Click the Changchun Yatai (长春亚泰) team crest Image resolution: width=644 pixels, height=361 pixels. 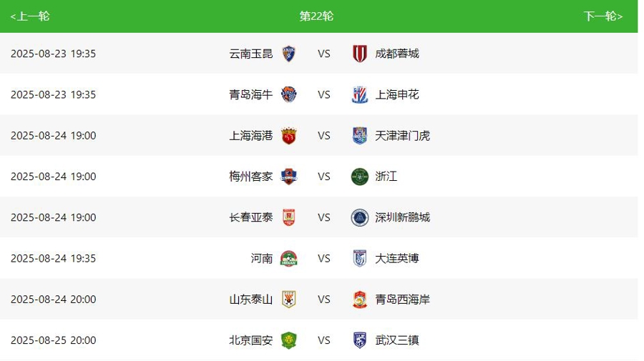(x=288, y=217)
